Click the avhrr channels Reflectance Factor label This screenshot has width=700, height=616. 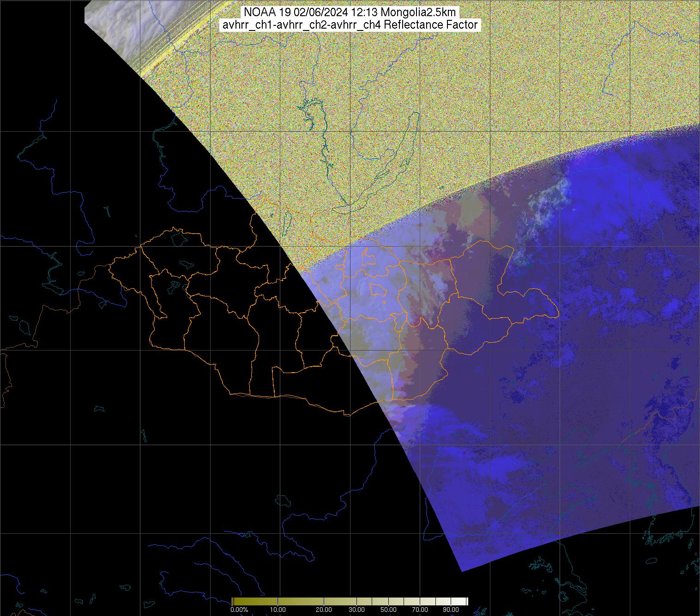click(x=350, y=25)
